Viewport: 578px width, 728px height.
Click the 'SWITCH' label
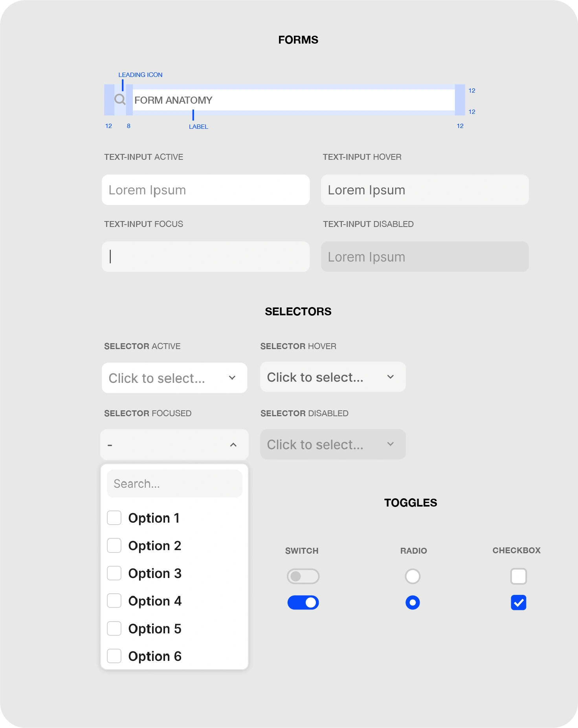coord(302,551)
